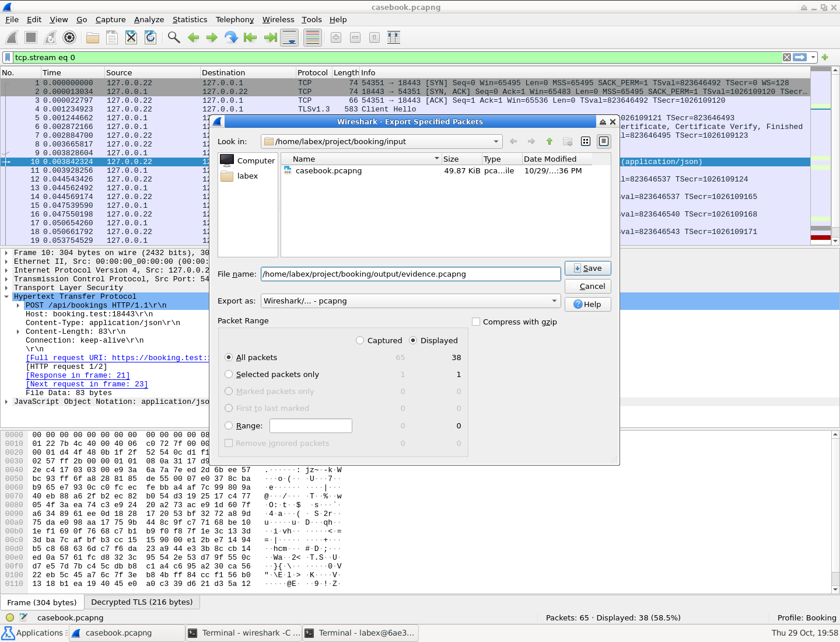Collapse Hypertext Transfer Protocol node

point(6,297)
